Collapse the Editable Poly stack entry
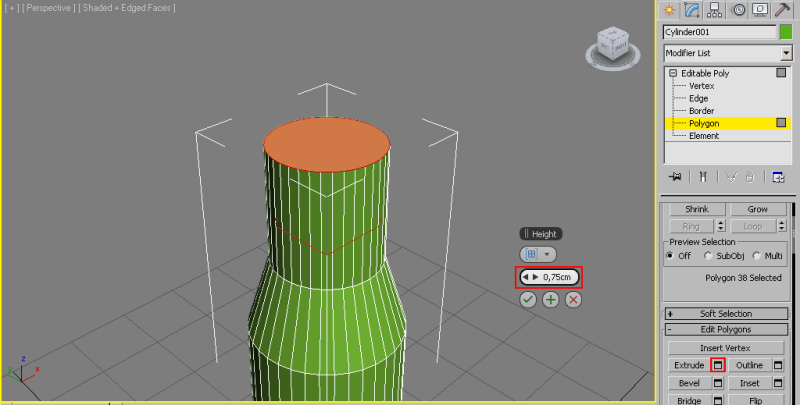This screenshot has width=800, height=405. coord(673,73)
